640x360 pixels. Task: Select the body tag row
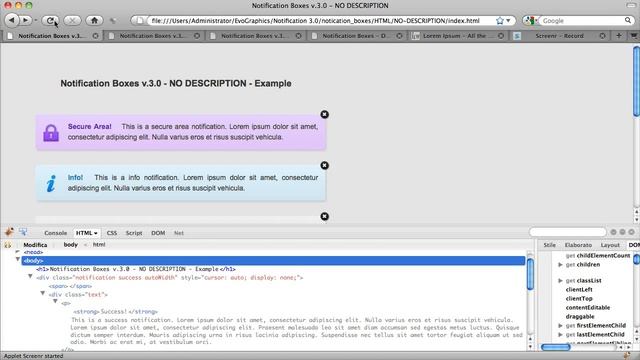click(273, 260)
